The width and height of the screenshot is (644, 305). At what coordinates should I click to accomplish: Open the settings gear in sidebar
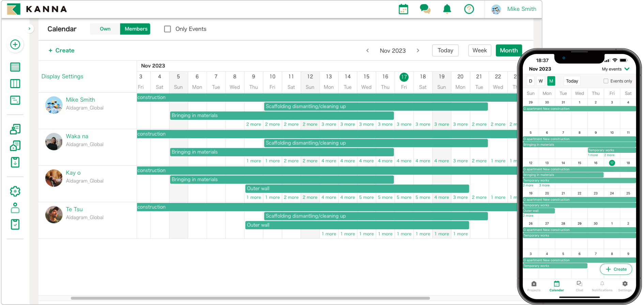tap(15, 191)
